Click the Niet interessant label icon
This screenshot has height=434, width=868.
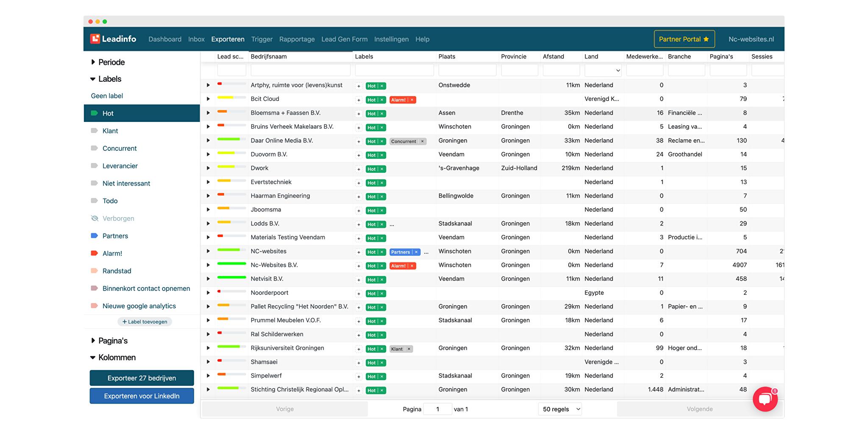tap(95, 183)
